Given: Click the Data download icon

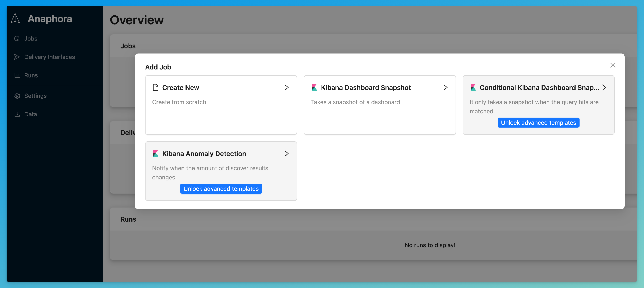Looking at the screenshot, I should click(x=17, y=114).
